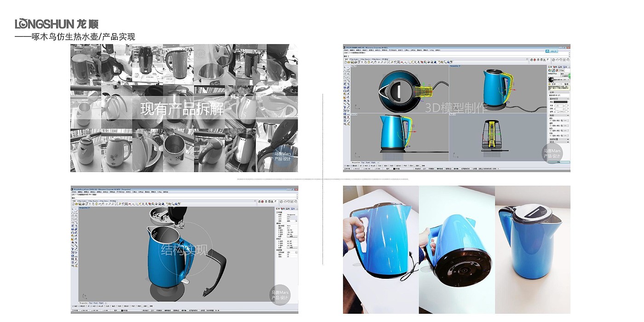The width and height of the screenshot is (644, 322).
Task: Click Save icon in 结构实现 Rhino window
Action: pos(80,204)
